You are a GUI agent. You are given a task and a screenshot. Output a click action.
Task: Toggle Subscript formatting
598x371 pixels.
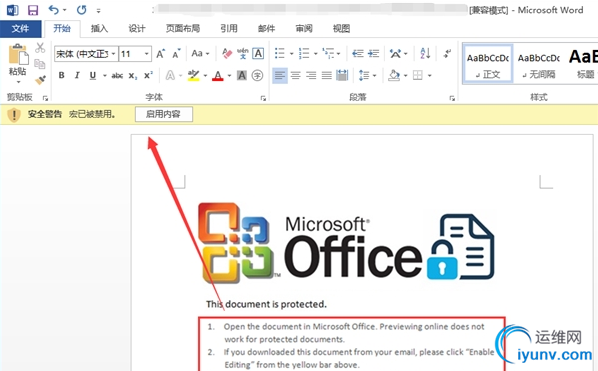pyautogui.click(x=132, y=76)
